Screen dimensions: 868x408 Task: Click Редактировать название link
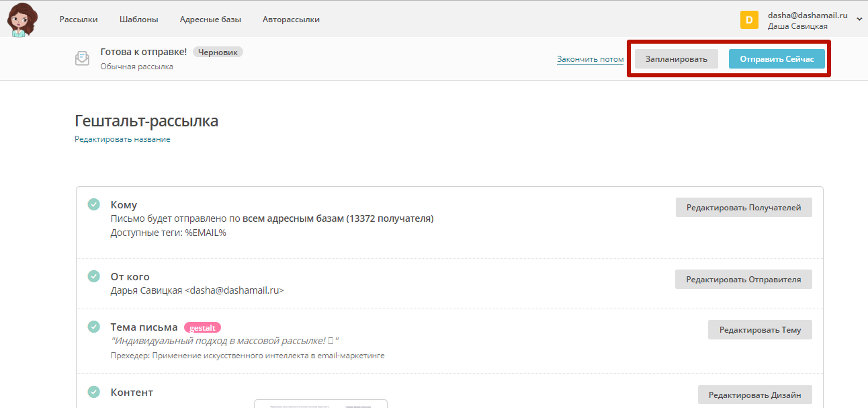point(122,139)
